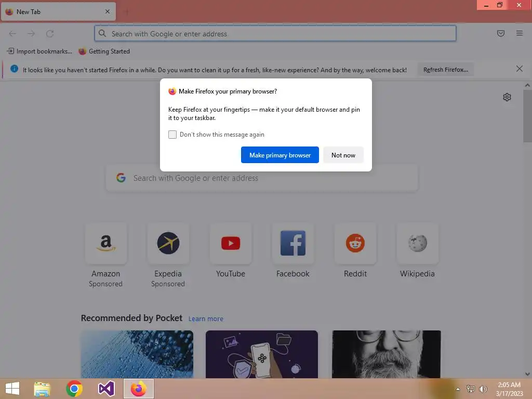The width and height of the screenshot is (532, 399).
Task: Click the taskbar clock and date
Action: click(x=509, y=389)
